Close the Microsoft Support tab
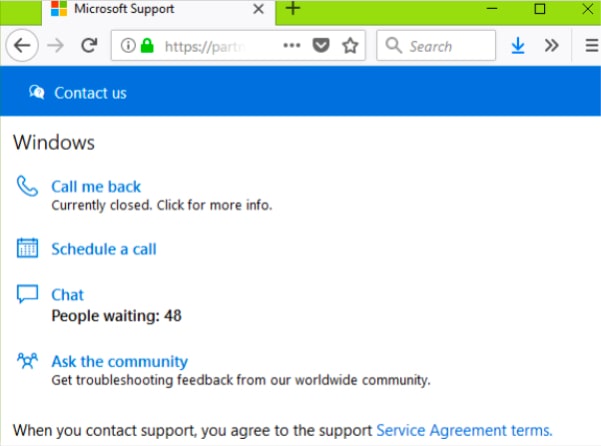The height and width of the screenshot is (446, 601). tap(259, 9)
